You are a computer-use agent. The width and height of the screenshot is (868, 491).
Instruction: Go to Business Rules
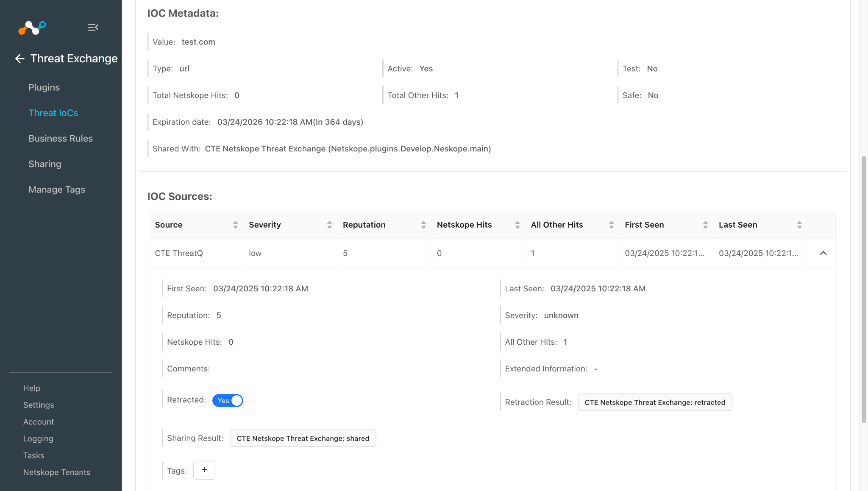(x=61, y=138)
